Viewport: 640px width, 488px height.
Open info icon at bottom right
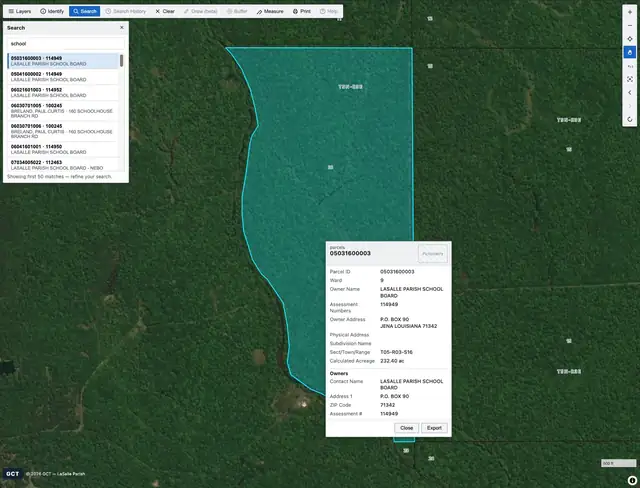632,481
